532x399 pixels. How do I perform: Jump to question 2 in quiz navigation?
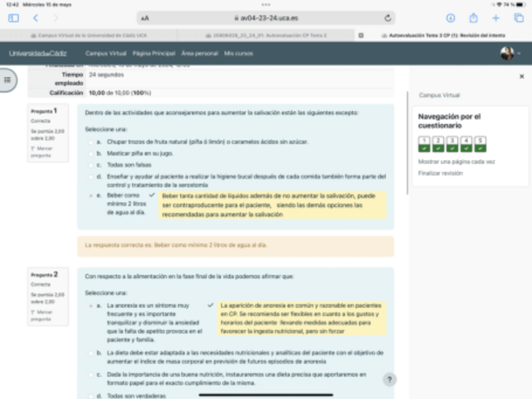click(x=438, y=144)
